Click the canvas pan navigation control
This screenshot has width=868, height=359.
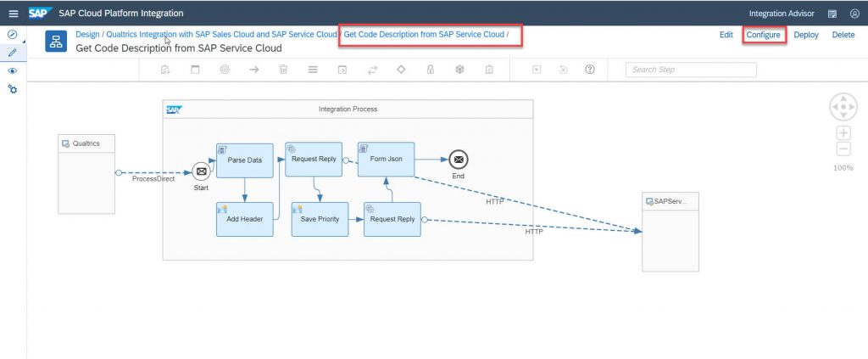click(x=843, y=107)
